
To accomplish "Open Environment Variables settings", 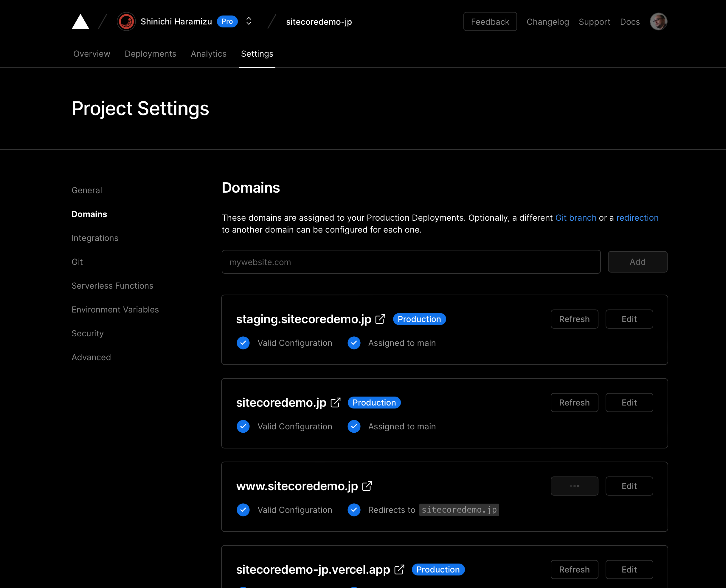I will 115,310.
